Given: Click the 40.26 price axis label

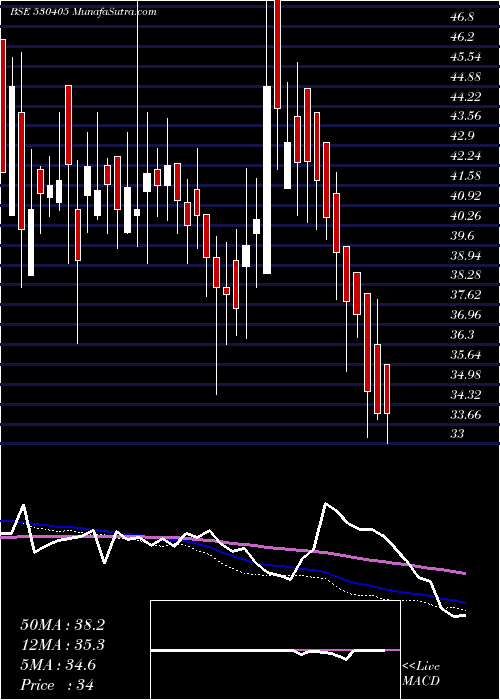Looking at the screenshot, I should [466, 216].
